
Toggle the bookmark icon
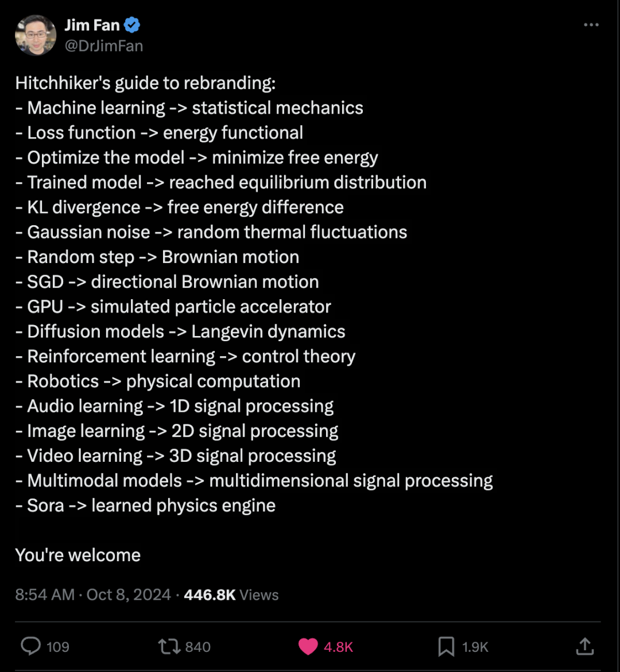click(x=446, y=646)
